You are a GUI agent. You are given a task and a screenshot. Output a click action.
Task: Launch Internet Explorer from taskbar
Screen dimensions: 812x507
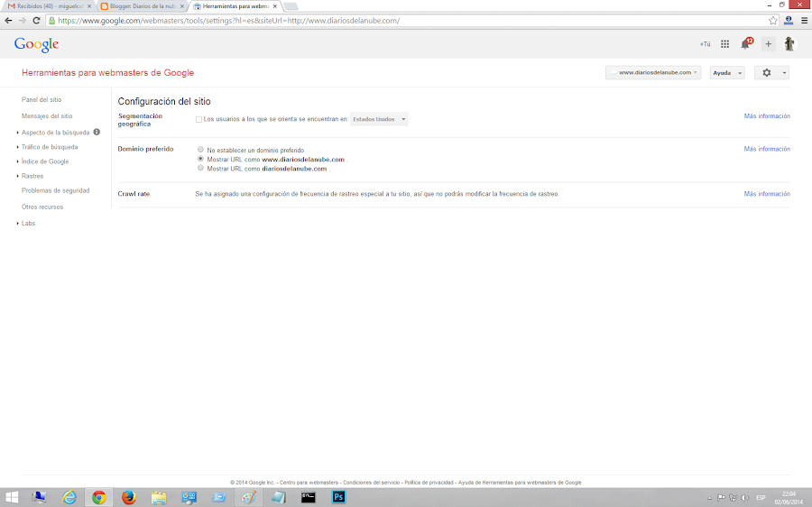(69, 497)
